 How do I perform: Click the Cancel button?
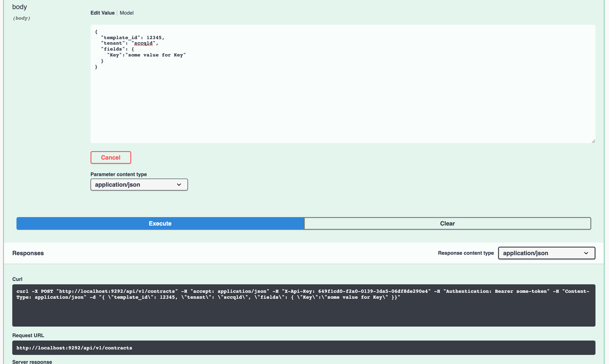pos(111,157)
